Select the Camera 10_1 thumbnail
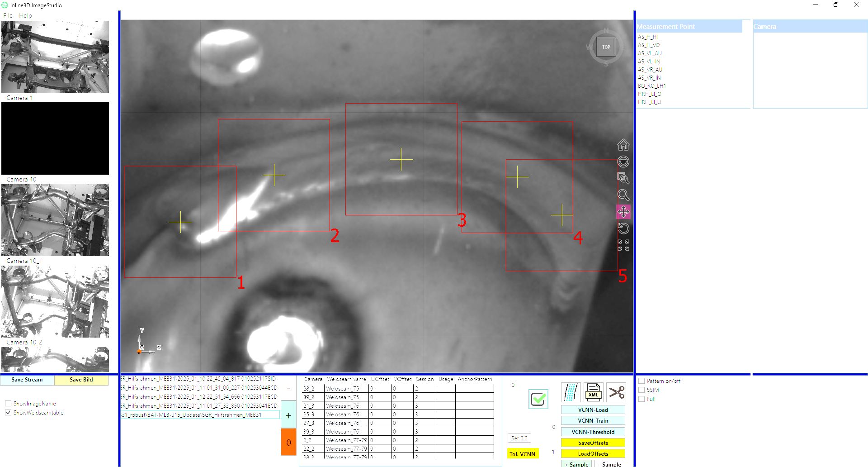The image size is (868, 467). pyautogui.click(x=55, y=220)
